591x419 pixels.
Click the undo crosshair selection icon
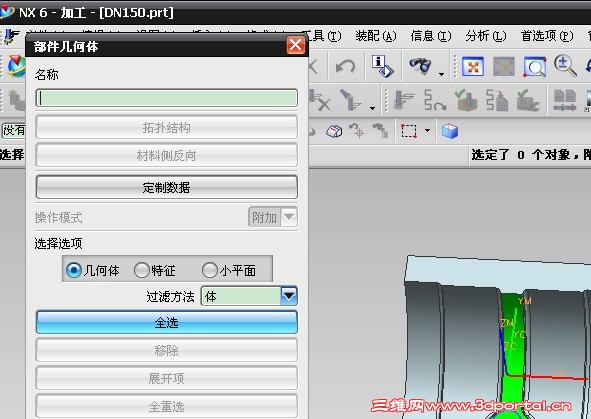pos(356,130)
